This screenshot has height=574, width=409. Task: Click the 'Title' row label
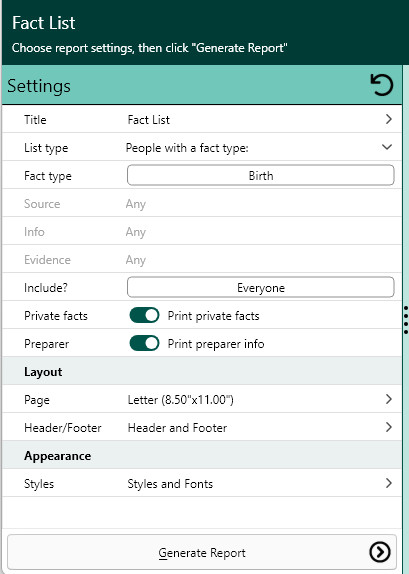click(x=35, y=120)
